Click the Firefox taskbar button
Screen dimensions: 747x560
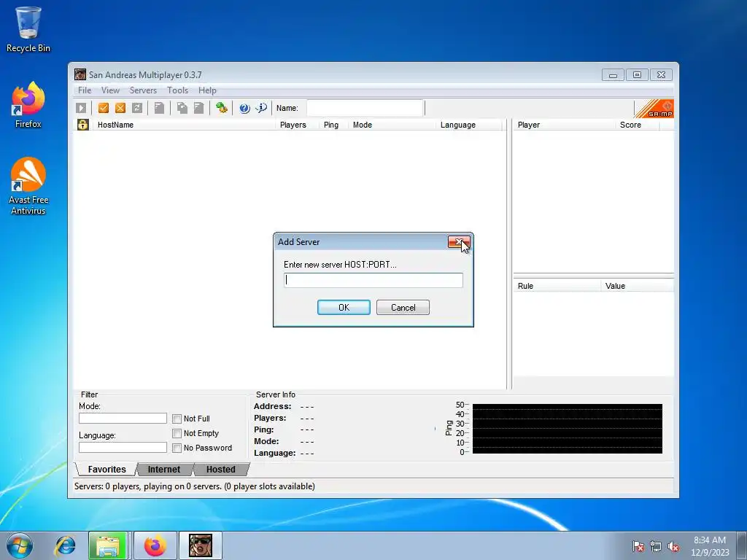(155, 545)
